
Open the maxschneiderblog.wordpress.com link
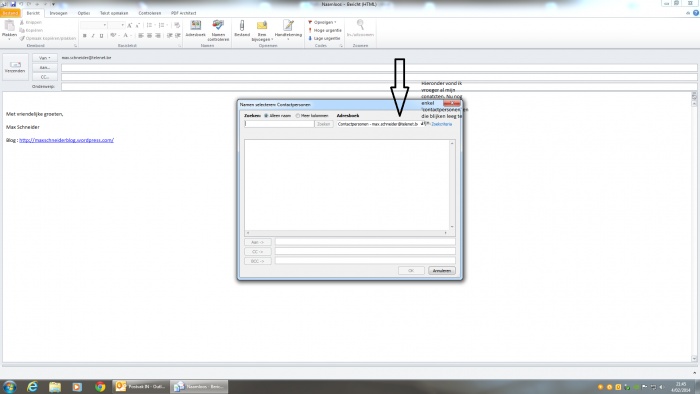point(66,140)
